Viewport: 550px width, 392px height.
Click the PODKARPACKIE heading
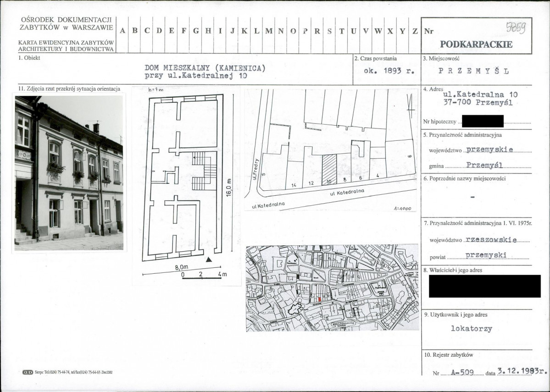pyautogui.click(x=476, y=44)
